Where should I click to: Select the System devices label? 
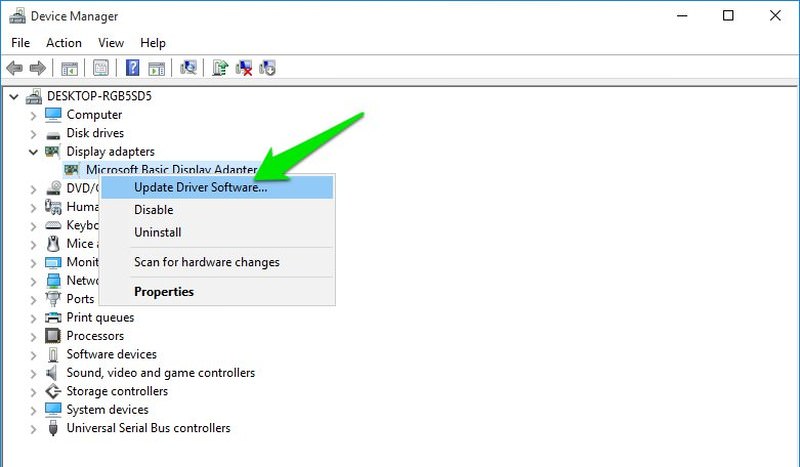tap(107, 409)
